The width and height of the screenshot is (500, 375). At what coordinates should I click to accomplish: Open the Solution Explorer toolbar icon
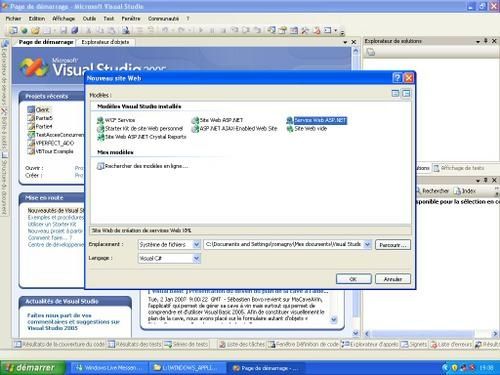click(272, 30)
